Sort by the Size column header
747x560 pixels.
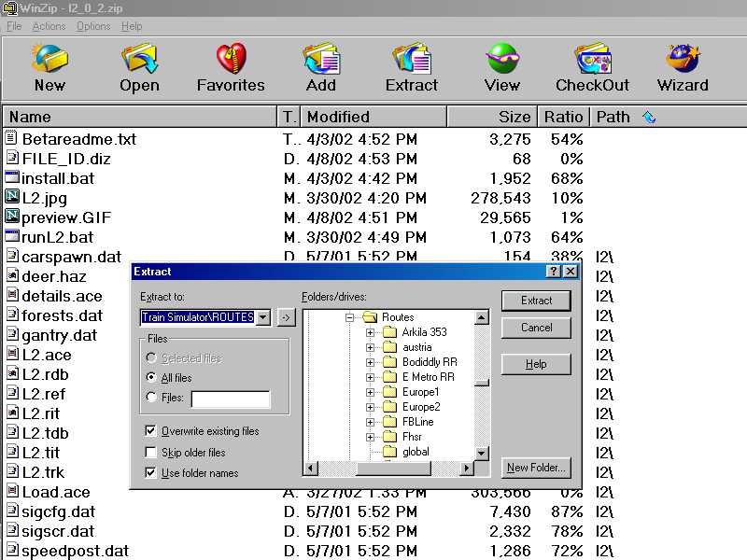492,117
